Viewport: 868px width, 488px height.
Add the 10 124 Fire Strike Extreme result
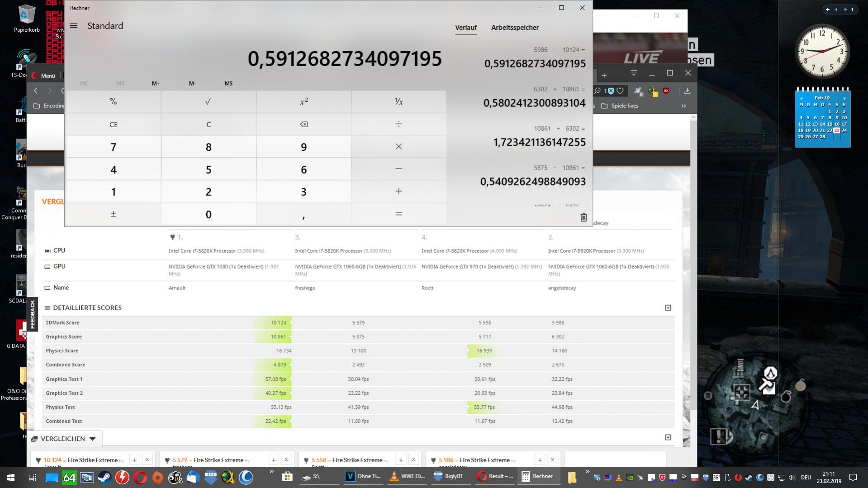(x=134, y=460)
